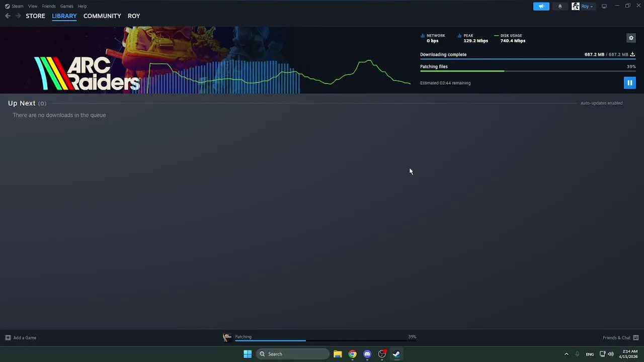Open the notifications bell icon
The height and width of the screenshot is (362, 644).
pos(560,6)
